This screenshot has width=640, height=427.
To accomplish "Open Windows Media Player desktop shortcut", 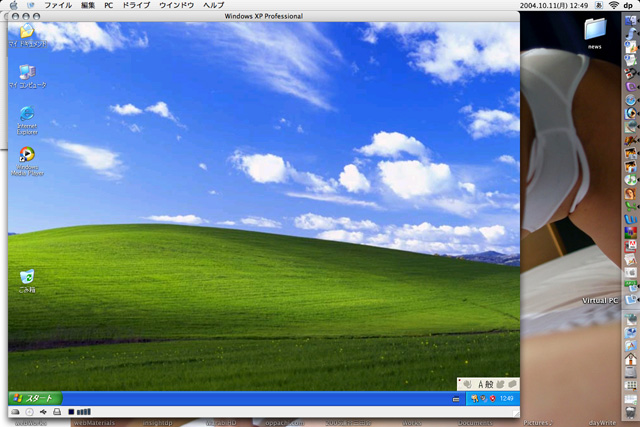I will pyautogui.click(x=27, y=155).
